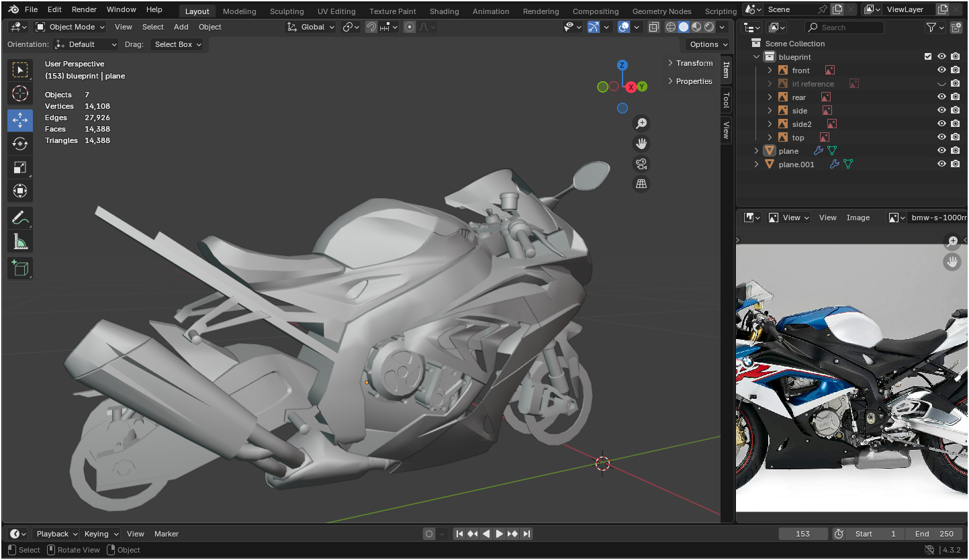Screen dimensions: 969x560
Task: Select the Rotate tool
Action: (20, 144)
